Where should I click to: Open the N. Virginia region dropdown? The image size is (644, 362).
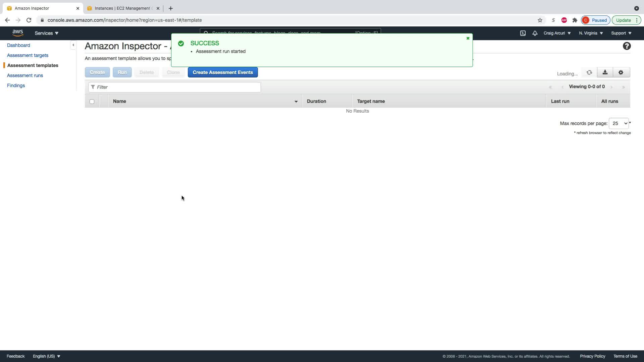pos(591,33)
